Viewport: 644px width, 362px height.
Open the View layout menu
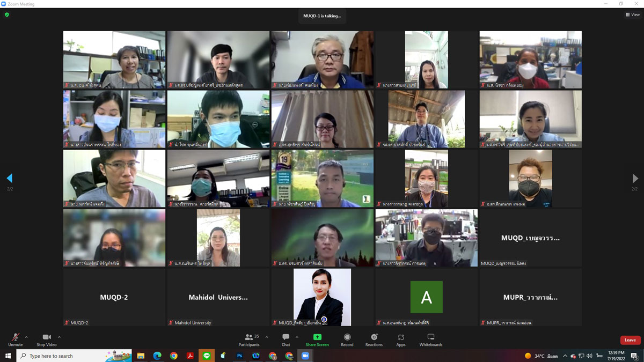[x=632, y=15]
